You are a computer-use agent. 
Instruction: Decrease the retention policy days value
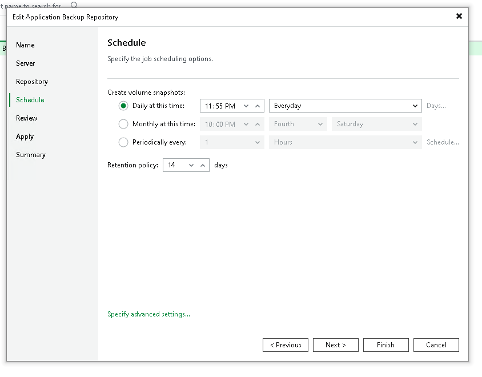191,165
